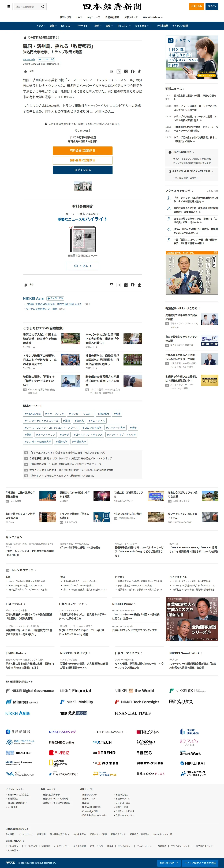Click the magnifier search icon

pos(43,6)
